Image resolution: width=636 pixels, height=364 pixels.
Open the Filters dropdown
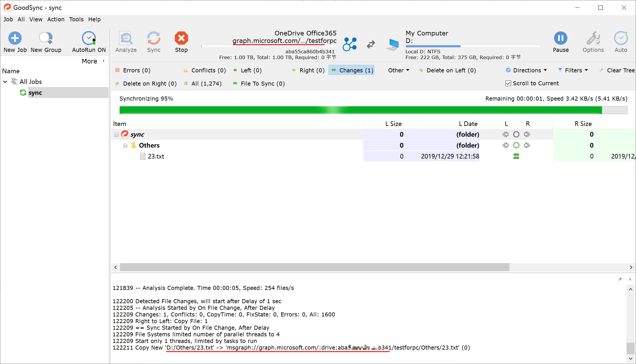coord(573,70)
